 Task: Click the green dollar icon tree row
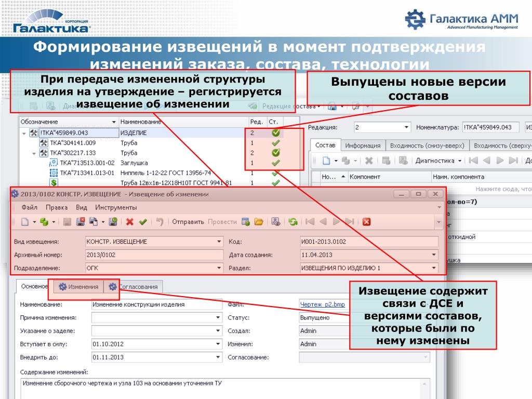coord(54,183)
